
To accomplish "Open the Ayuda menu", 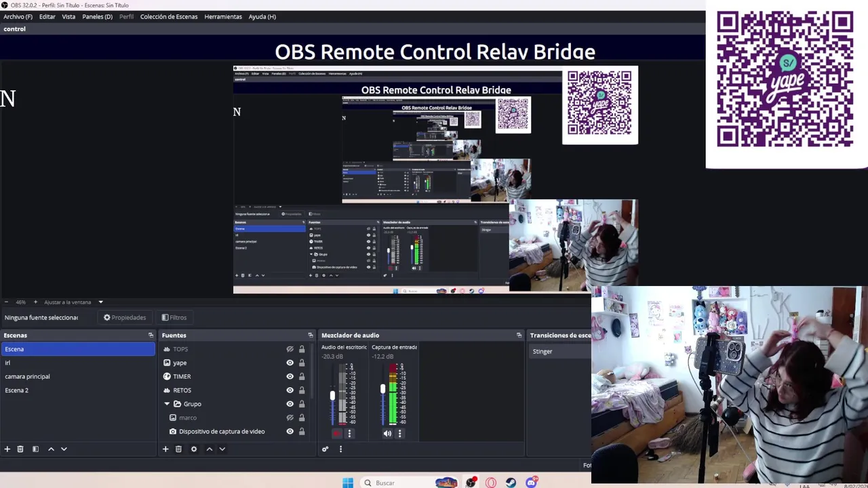I will [x=262, y=16].
